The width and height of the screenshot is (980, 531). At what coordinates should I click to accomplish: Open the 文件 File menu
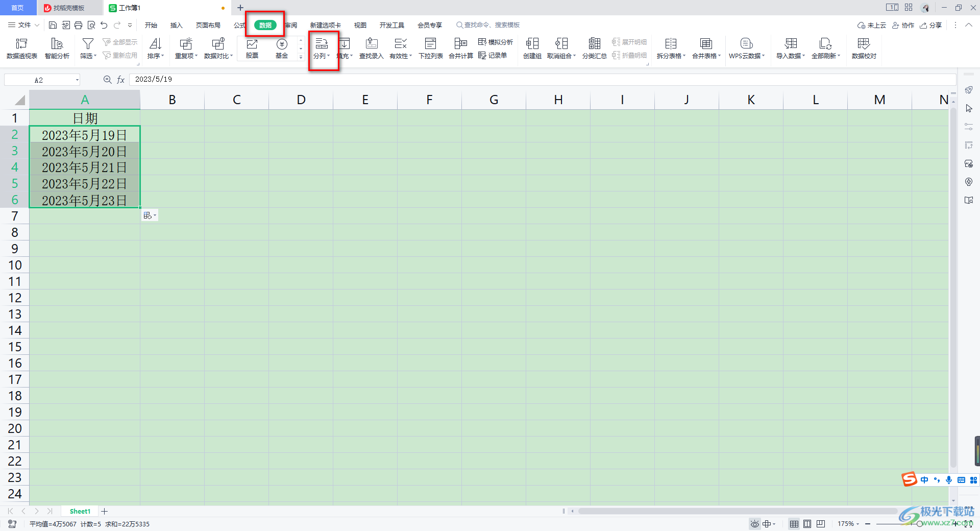(23, 25)
